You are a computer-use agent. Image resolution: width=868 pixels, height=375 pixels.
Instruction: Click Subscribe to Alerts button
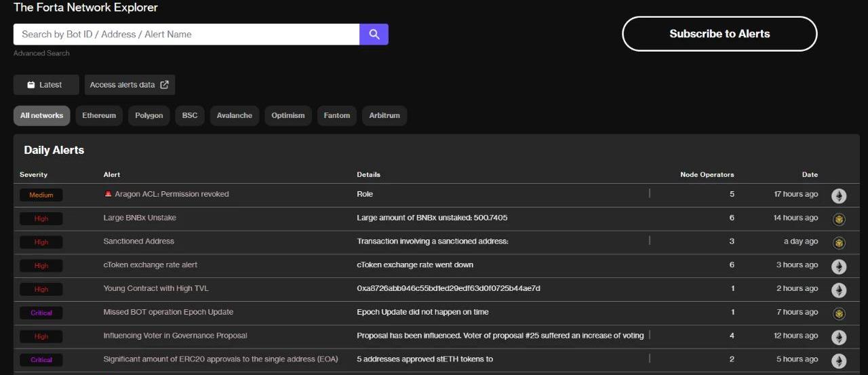pos(719,34)
